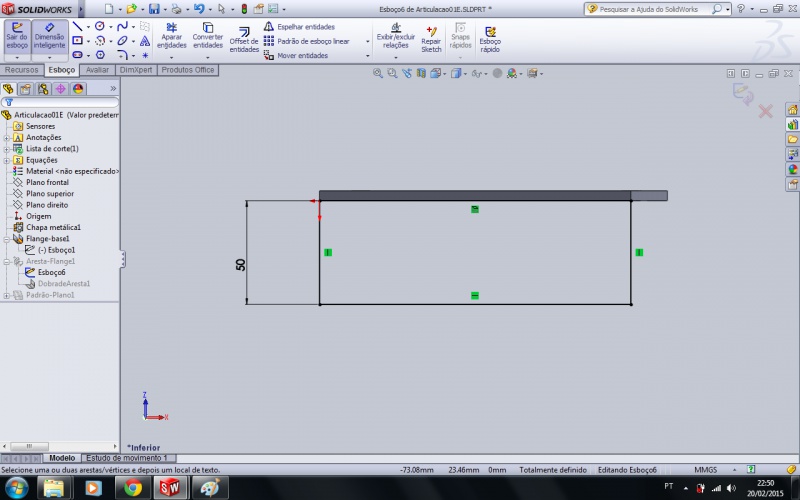Switch to the Recursos tab
The height and width of the screenshot is (500, 800).
21,70
